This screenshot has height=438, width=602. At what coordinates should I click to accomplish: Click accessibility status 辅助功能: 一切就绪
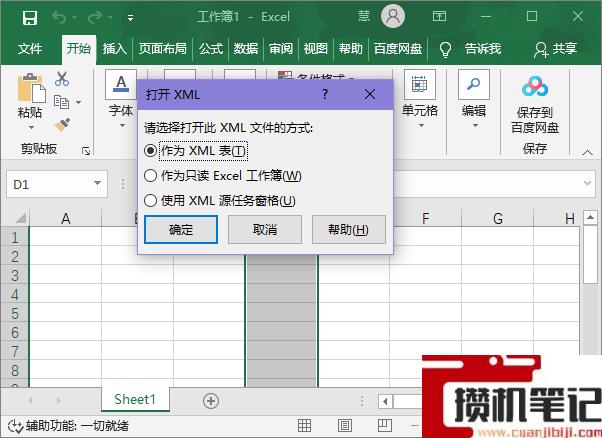coord(68,426)
